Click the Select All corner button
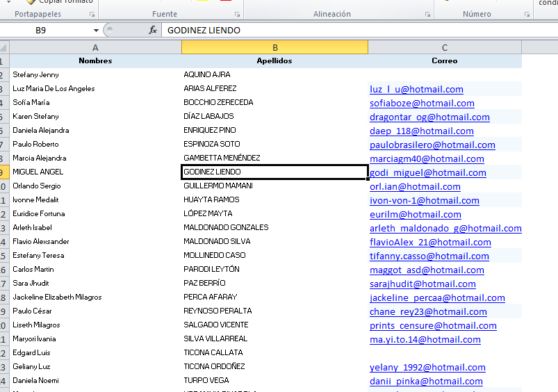The width and height of the screenshot is (558, 392). click(4, 47)
